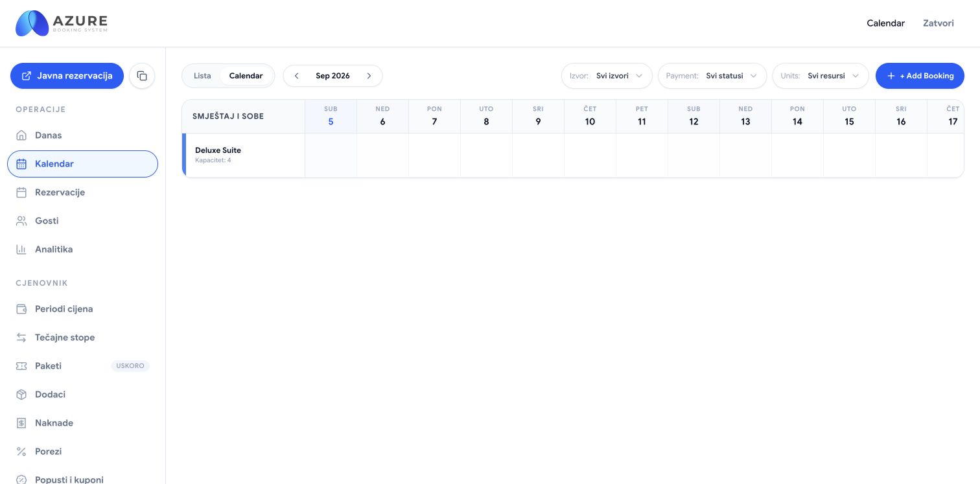Open Tečajne stope in the sidebar
Viewport: 980px width, 484px height.
point(82,338)
